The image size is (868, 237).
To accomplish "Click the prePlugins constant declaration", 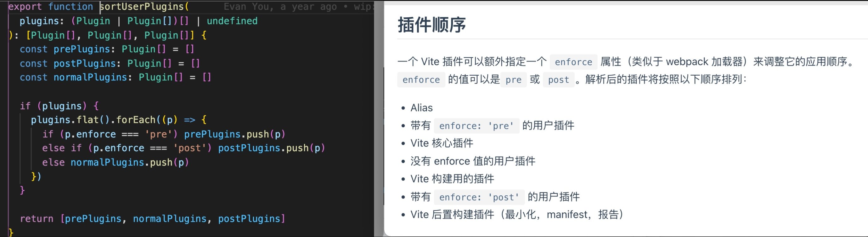I will pos(82,49).
